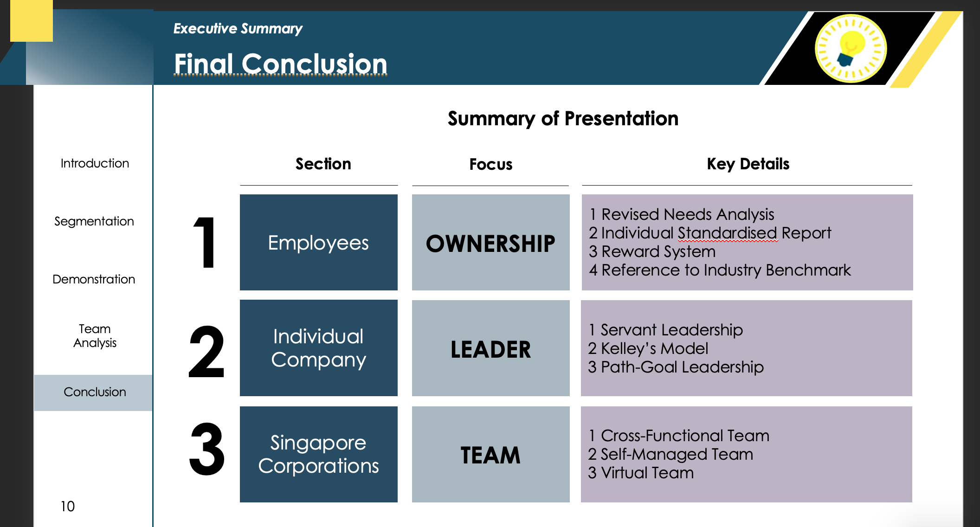This screenshot has height=527, width=980.
Task: Click the large number 2 label
Action: (x=206, y=352)
